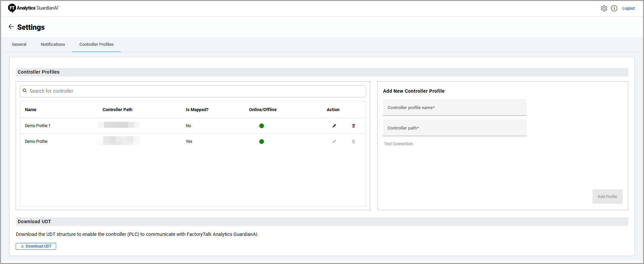
Task: Click Demo Profile green online status dot
Action: pyautogui.click(x=261, y=142)
